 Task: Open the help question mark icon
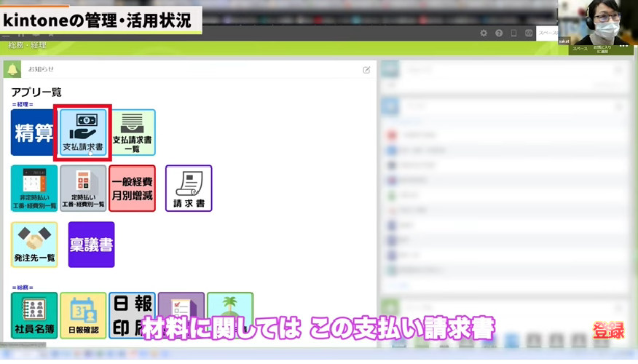coord(499,33)
